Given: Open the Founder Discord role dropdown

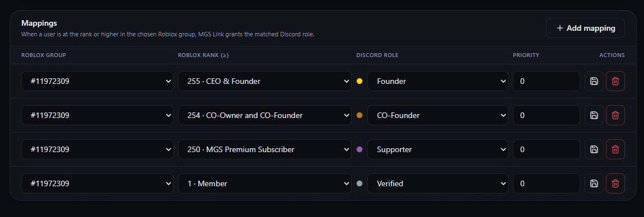Looking at the screenshot, I should tap(438, 81).
